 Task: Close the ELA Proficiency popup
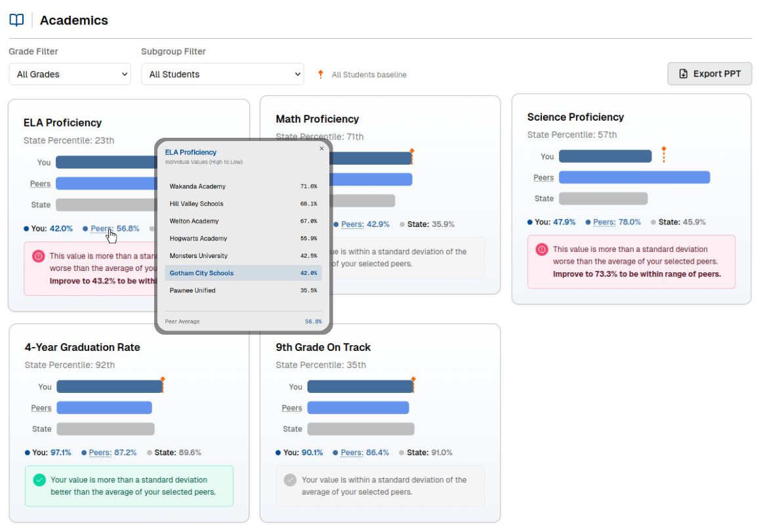321,148
